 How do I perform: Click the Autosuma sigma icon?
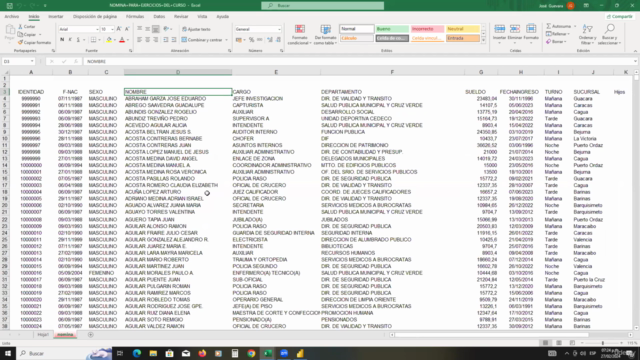(549, 26)
